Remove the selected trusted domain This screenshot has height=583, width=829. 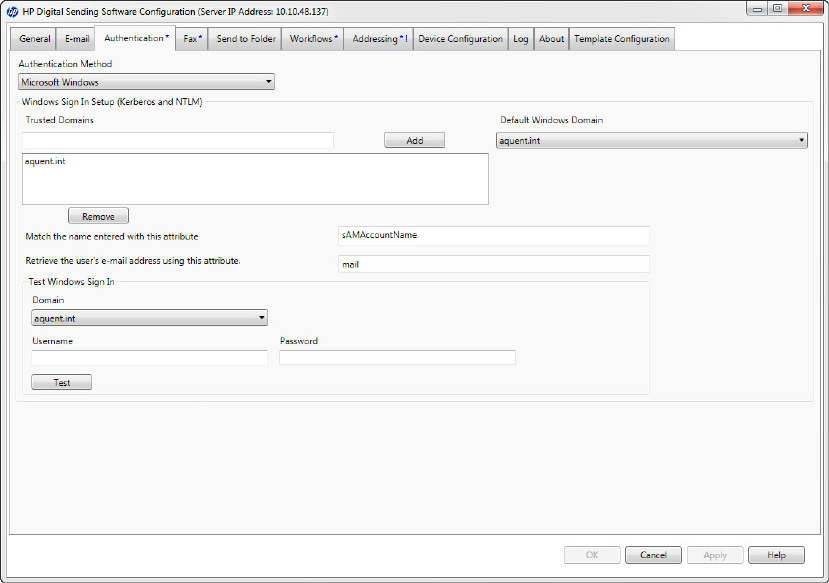[x=98, y=216]
